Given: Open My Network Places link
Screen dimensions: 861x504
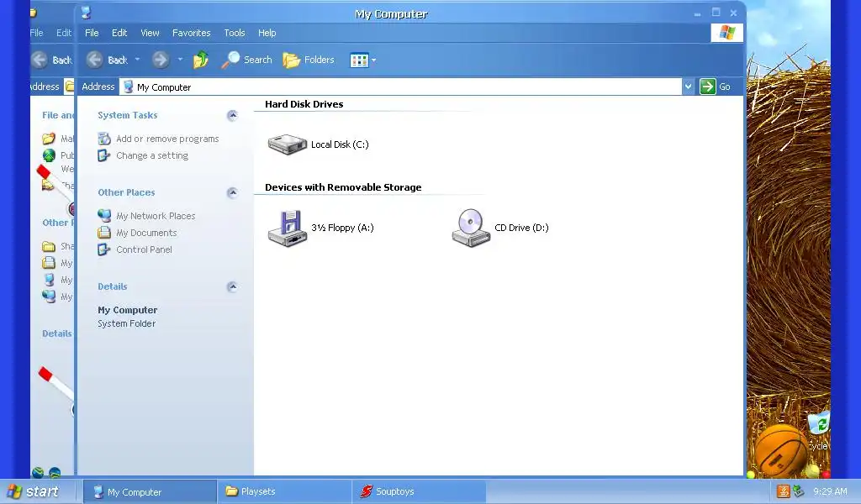Looking at the screenshot, I should (156, 216).
